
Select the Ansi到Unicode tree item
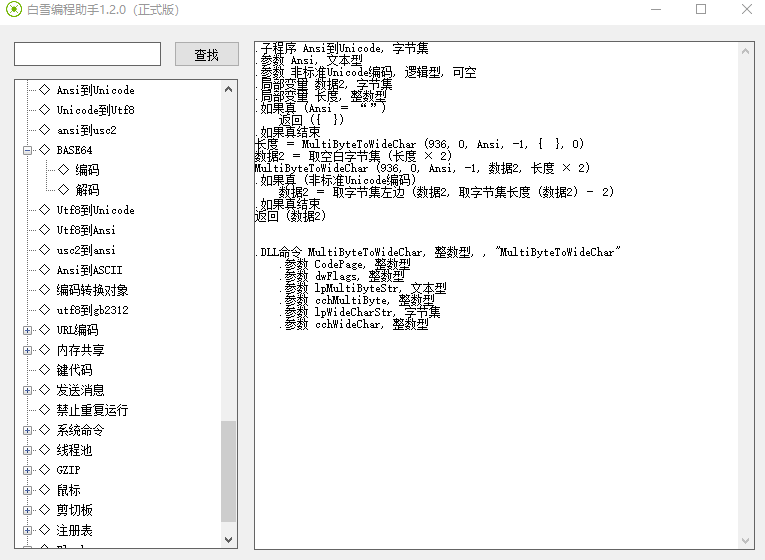95,90
